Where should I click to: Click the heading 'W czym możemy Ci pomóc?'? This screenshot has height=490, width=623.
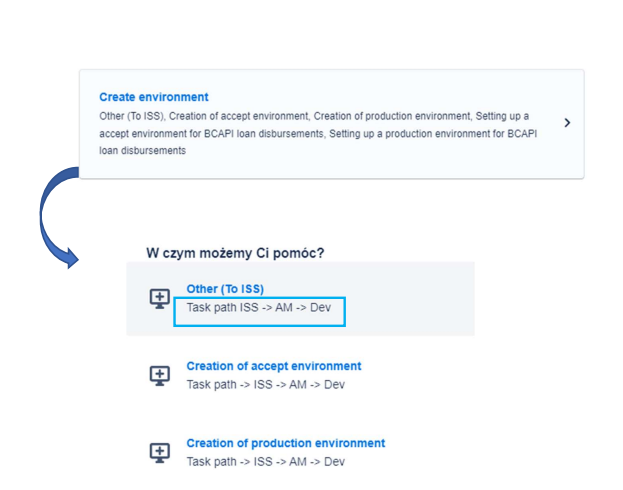pos(235,253)
